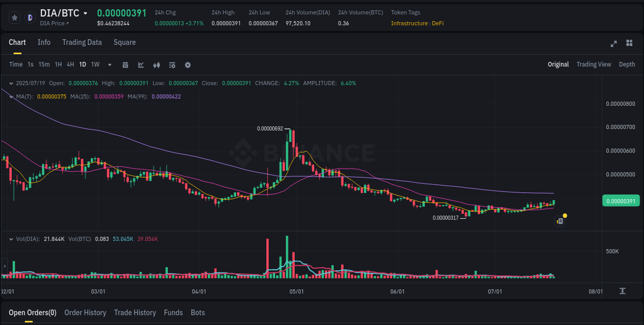The height and width of the screenshot is (325, 644).
Task: Open the technical indicators icon
Action: click(157, 65)
